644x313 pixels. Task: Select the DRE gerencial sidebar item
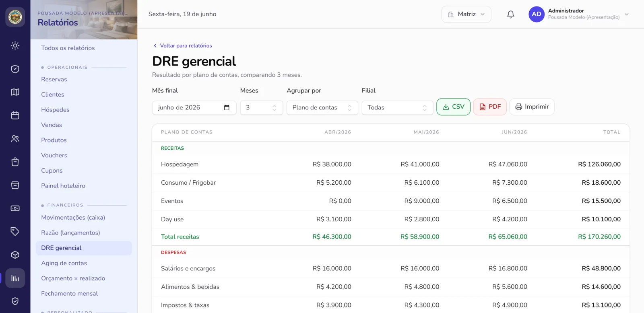[84, 248]
